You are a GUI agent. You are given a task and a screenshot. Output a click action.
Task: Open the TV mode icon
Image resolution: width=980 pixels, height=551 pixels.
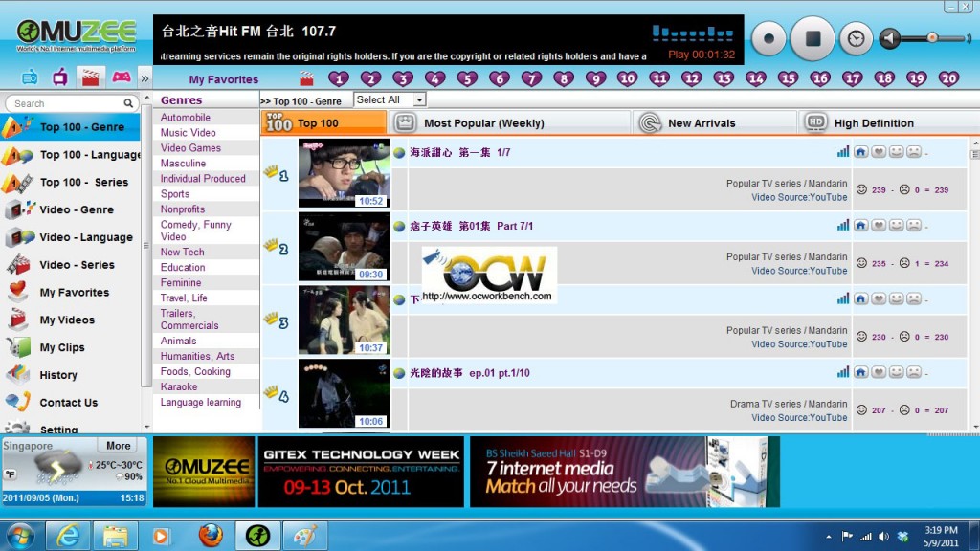[x=60, y=78]
